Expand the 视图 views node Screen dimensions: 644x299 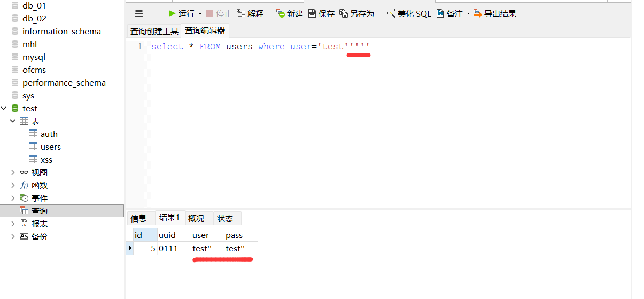tap(13, 172)
